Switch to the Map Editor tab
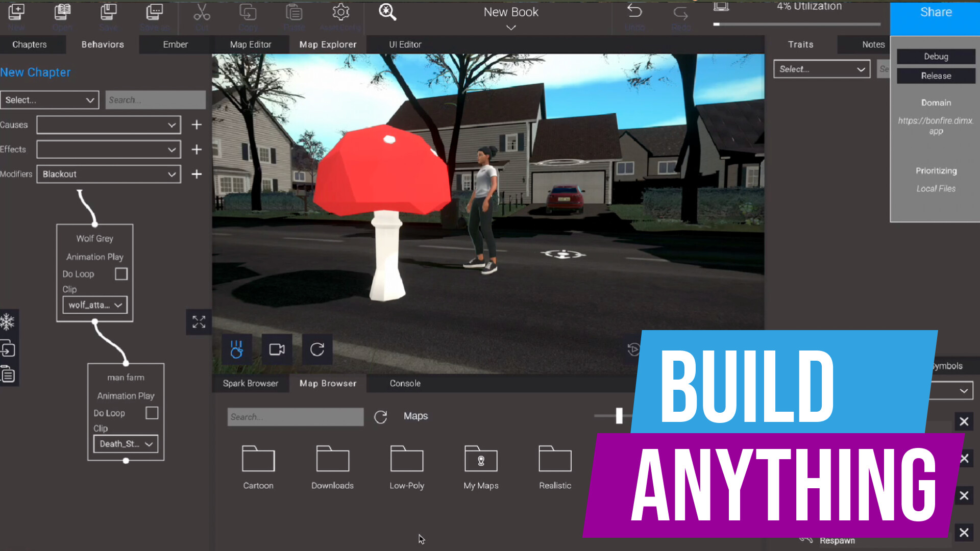The image size is (980, 551). click(250, 45)
